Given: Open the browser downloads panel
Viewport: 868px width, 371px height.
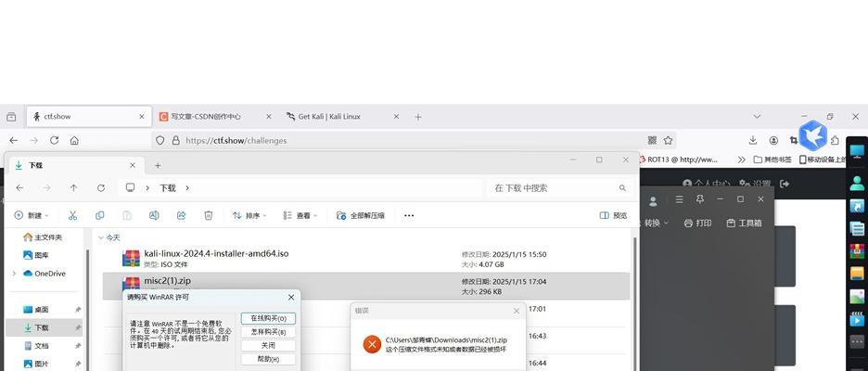Looking at the screenshot, I should 753,141.
